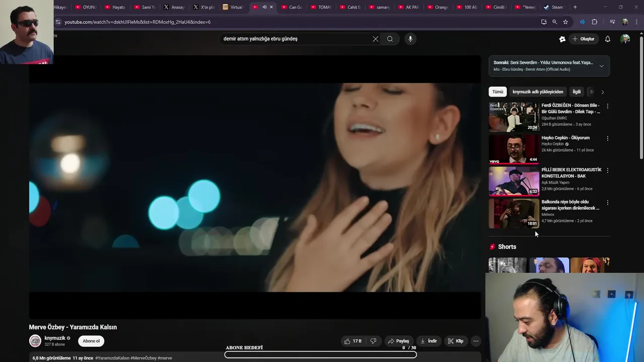Open Chrome profile avatar in toolbar
The image size is (644, 362).
625,22
